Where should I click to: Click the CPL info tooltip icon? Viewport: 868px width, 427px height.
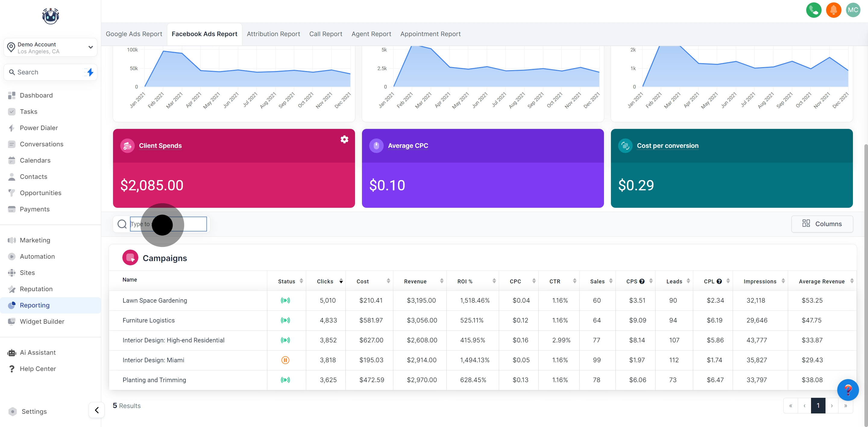(719, 282)
